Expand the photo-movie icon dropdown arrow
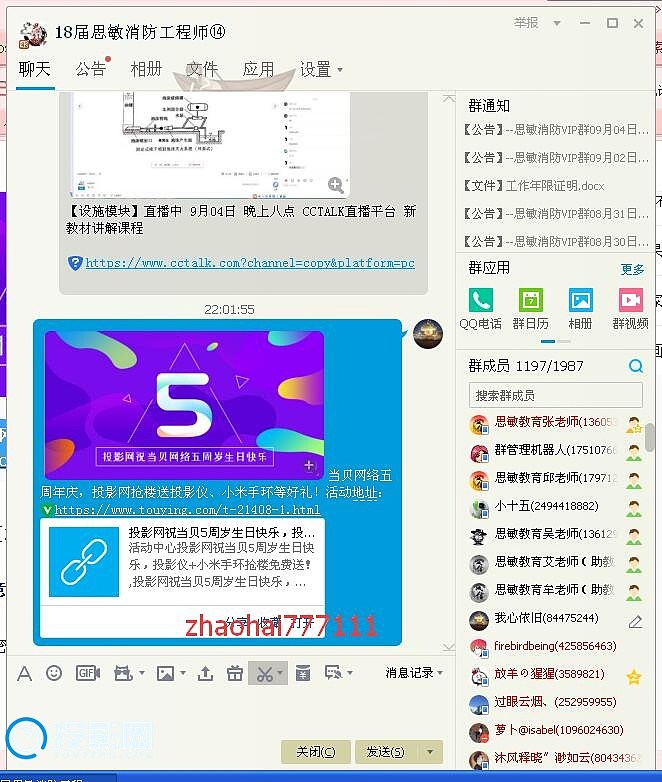Image resolution: width=662 pixels, height=782 pixels. pyautogui.click(x=142, y=673)
